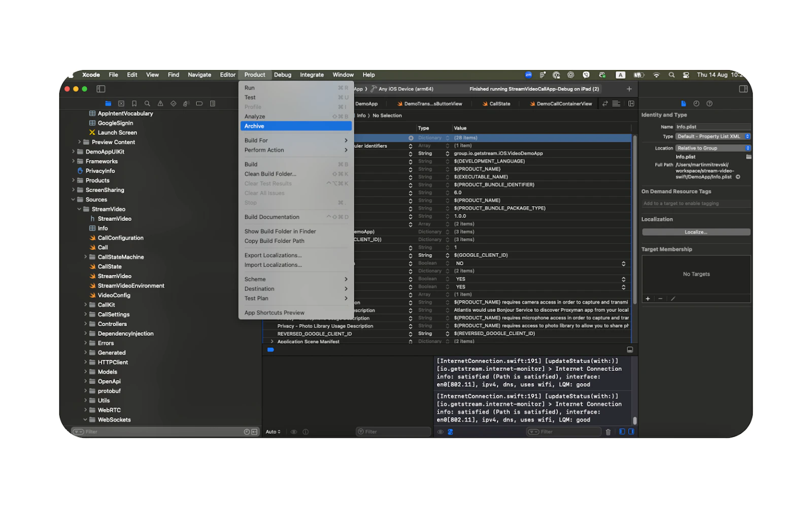The image size is (812, 508).
Task: Open the Auto variables scope dropdown
Action: coord(273,432)
